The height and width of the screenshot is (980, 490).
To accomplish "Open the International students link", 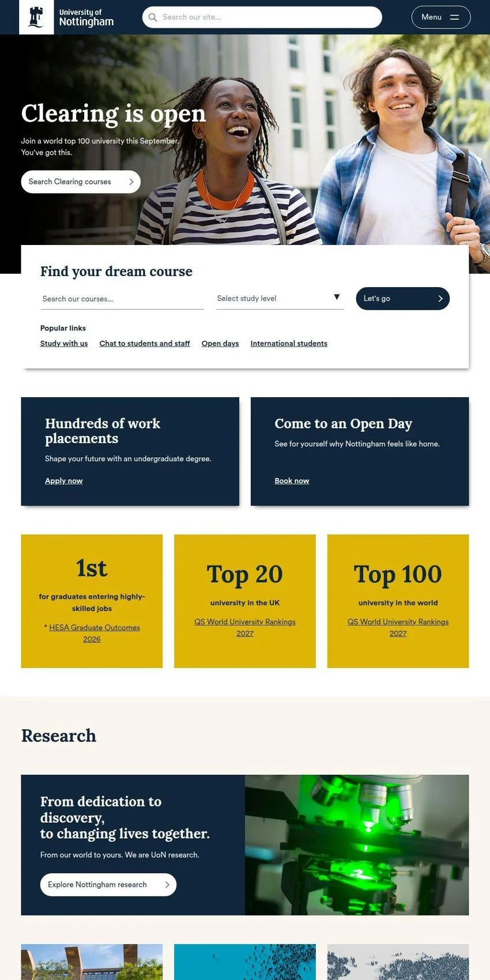I will pyautogui.click(x=289, y=343).
